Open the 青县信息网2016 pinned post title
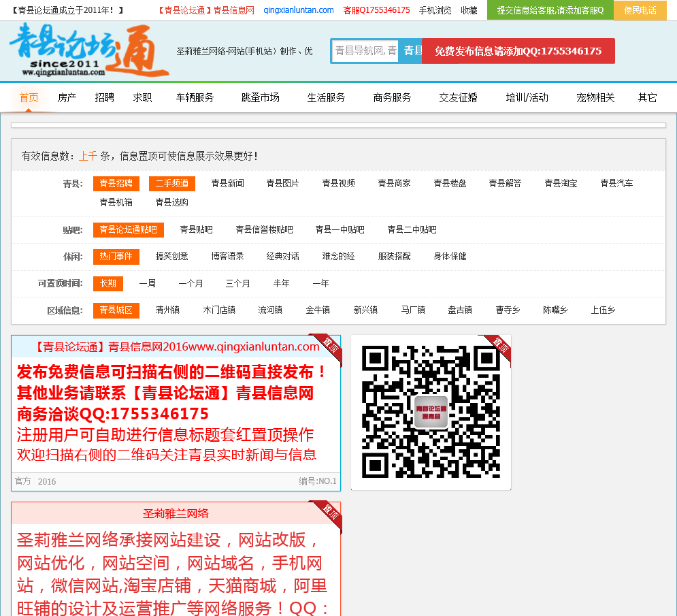Image resolution: width=677 pixels, height=616 pixels. 176,347
